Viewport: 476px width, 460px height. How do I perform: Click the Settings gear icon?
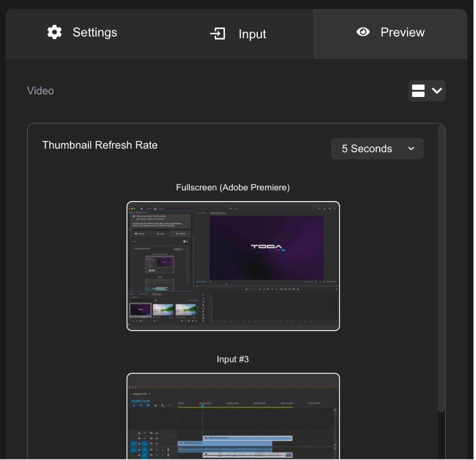click(55, 32)
